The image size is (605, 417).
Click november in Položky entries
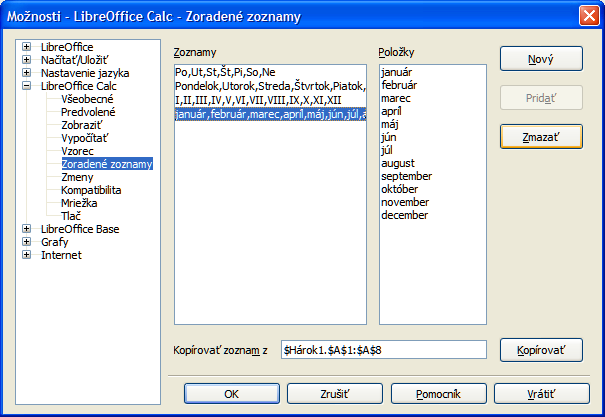[x=405, y=202]
